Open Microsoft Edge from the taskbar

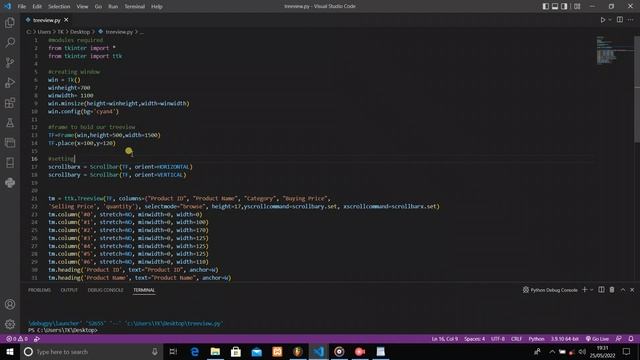pos(195,351)
